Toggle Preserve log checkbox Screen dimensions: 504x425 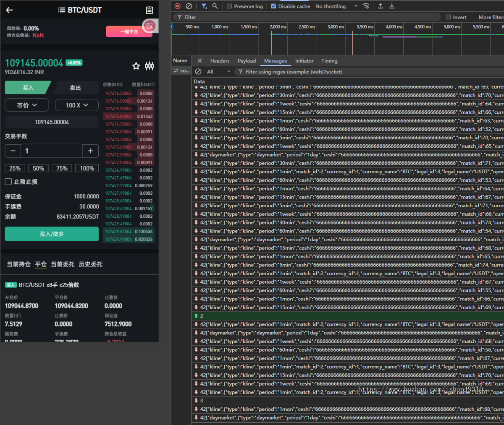[229, 6]
